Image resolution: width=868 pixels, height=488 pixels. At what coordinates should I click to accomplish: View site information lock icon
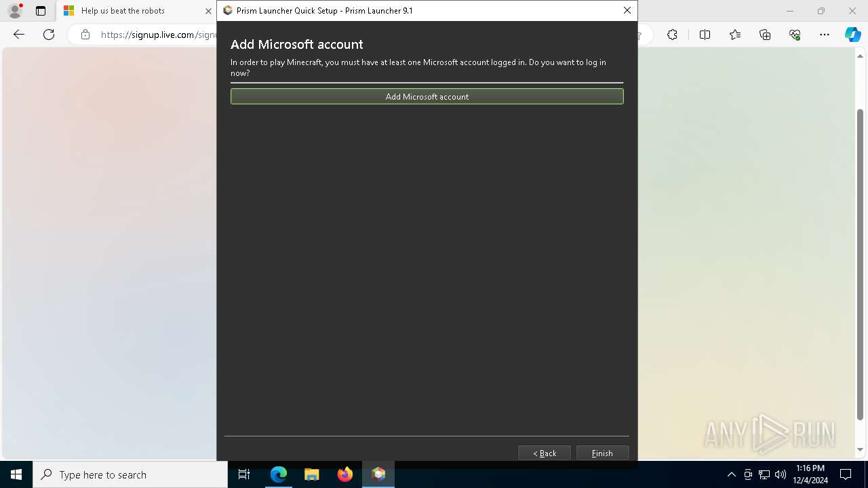coord(85,35)
